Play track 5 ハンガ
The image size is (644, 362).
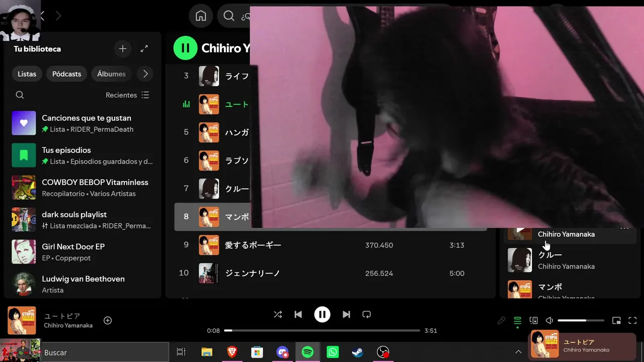[212, 132]
